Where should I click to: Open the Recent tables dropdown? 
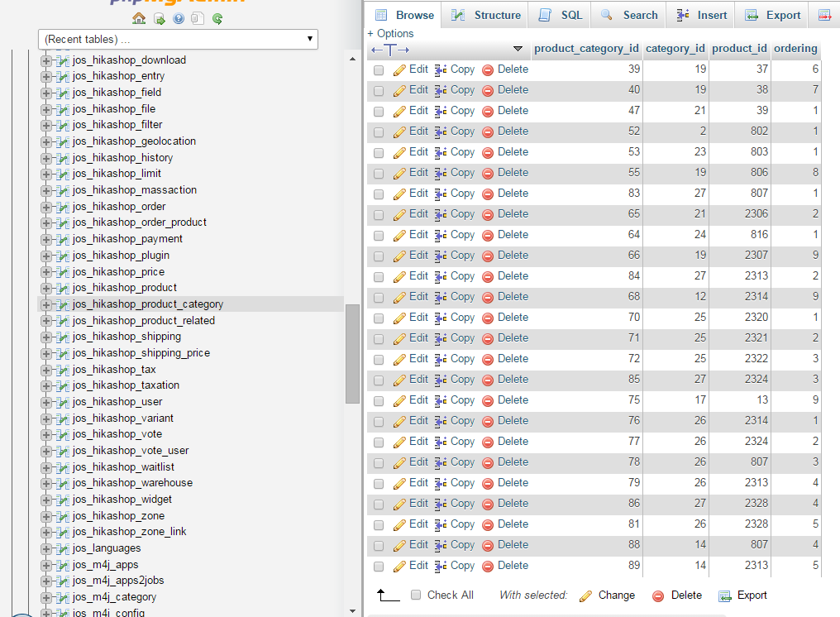pos(178,39)
